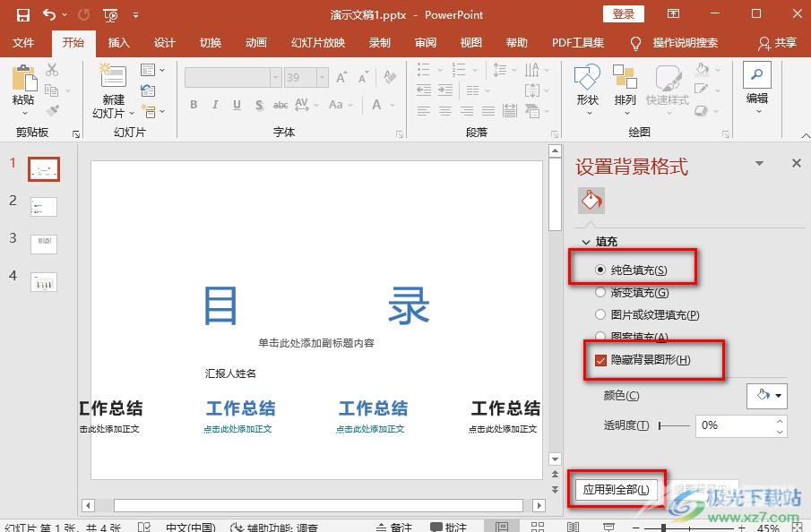The width and height of the screenshot is (811, 532).
Task: Open font size dropdown arrow
Action: click(x=323, y=78)
